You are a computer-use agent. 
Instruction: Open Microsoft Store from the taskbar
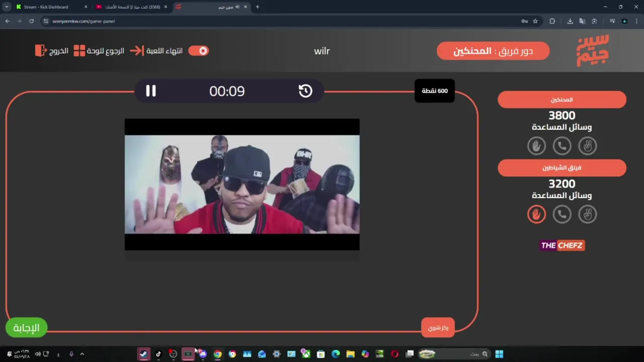(x=320, y=354)
